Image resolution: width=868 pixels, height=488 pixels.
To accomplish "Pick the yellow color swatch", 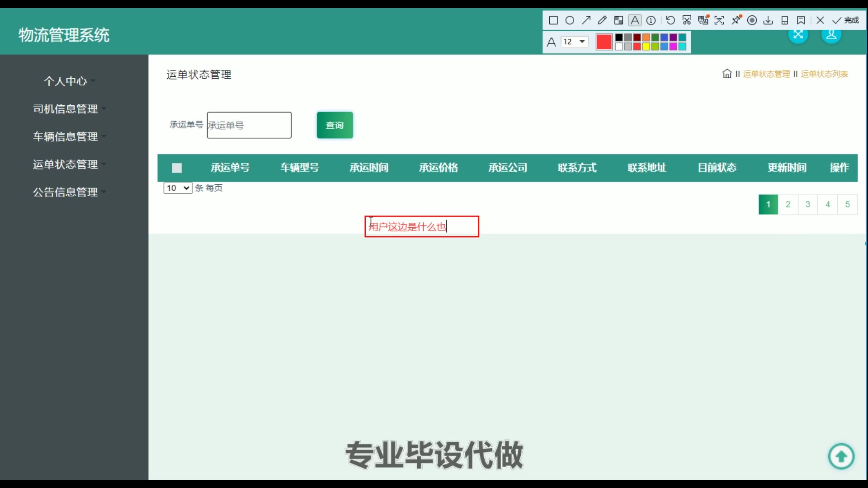I will [646, 47].
